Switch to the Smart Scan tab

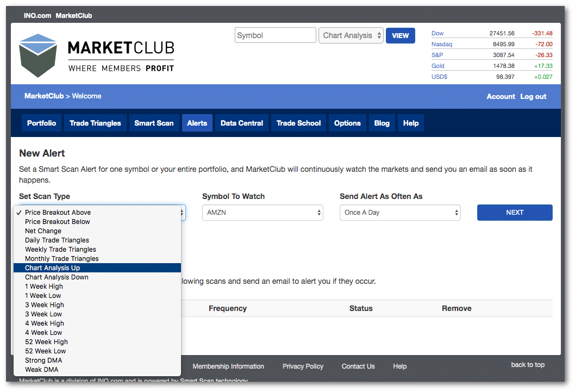click(154, 123)
